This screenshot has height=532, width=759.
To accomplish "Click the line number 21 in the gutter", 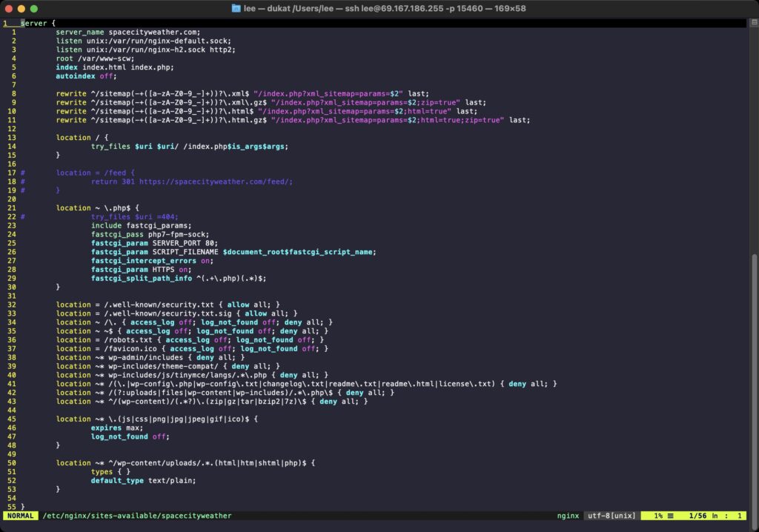I will [13, 207].
